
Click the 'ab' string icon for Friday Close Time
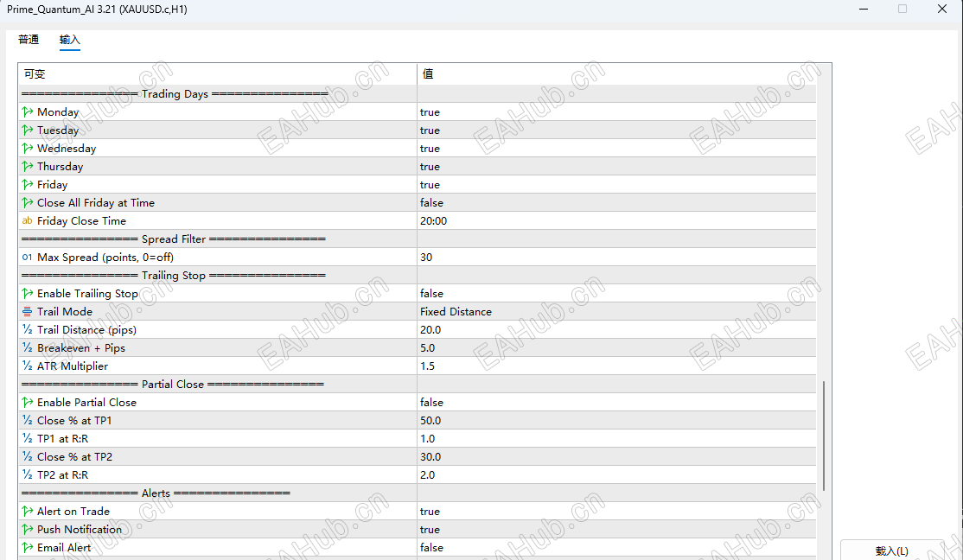click(x=27, y=220)
